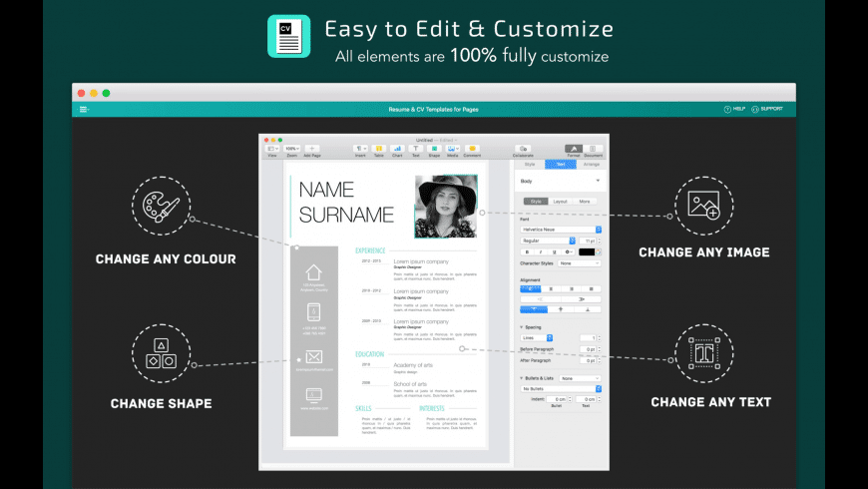
Task: Select the Style sub-tab under Body
Action: (536, 202)
